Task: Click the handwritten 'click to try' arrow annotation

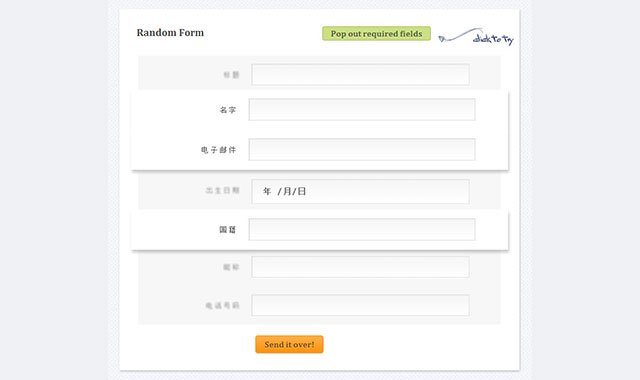Action: coord(476,37)
